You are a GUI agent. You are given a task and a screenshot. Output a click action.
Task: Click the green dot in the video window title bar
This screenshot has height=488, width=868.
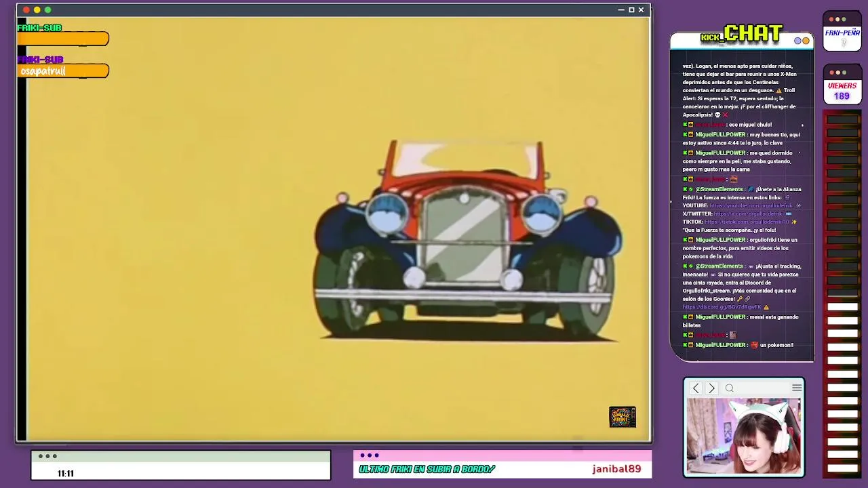pyautogui.click(x=47, y=9)
